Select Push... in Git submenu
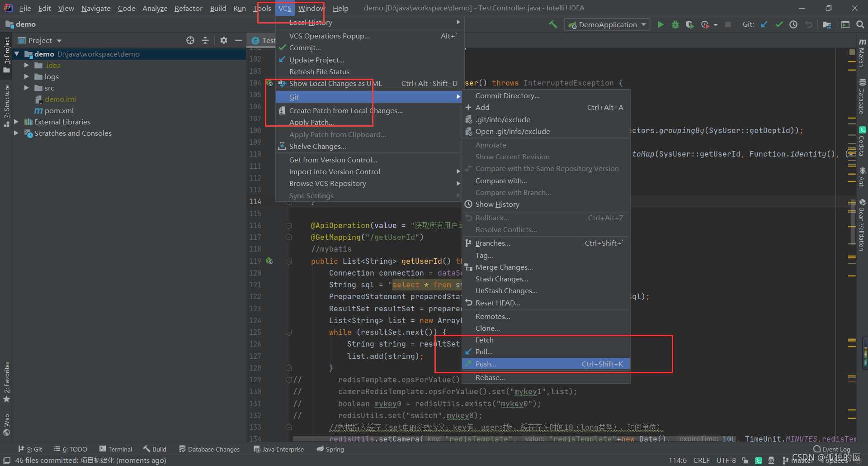 coord(546,364)
